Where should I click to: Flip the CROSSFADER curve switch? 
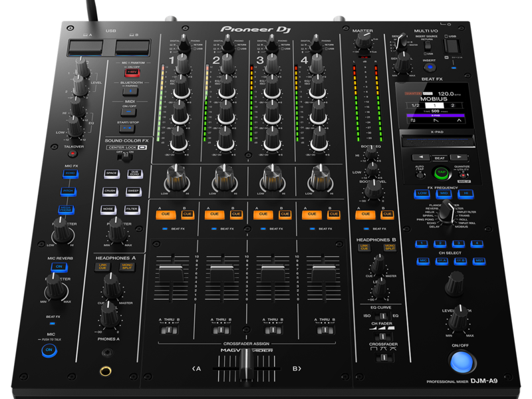384,358
